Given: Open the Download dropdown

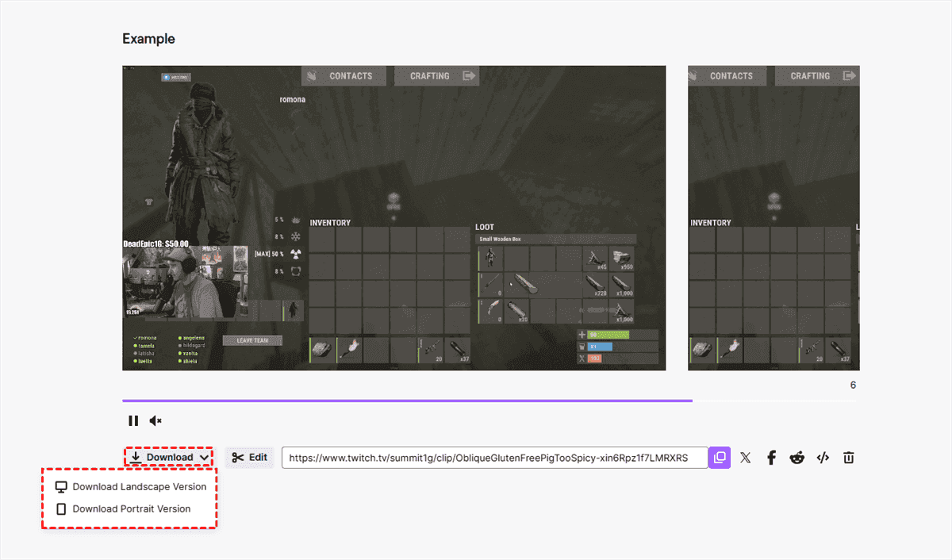Looking at the screenshot, I should click(x=168, y=457).
